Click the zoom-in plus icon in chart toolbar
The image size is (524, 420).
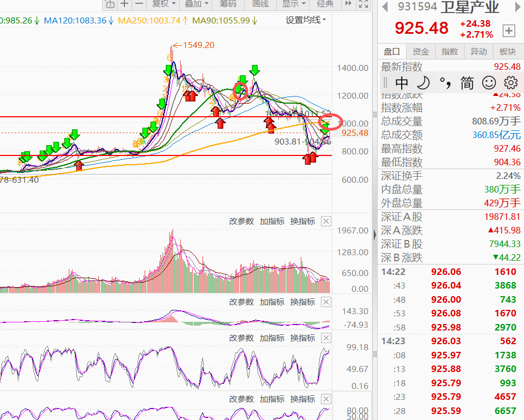click(x=124, y=4)
